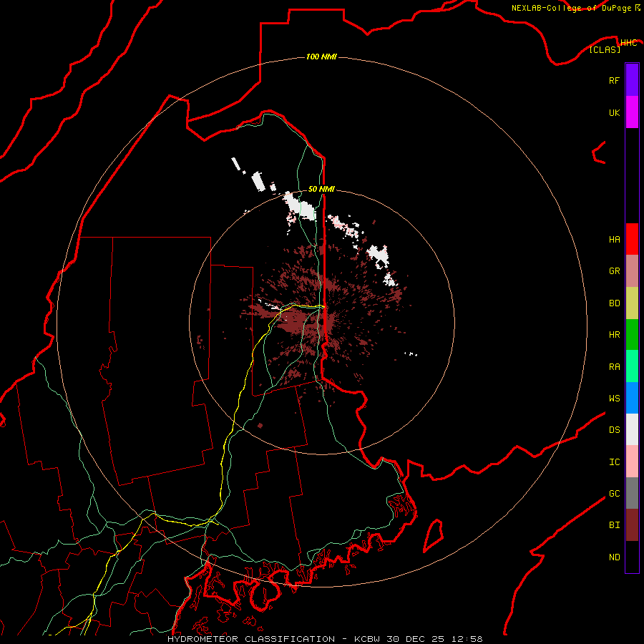
Task: Click the HA legend label
Action: pyautogui.click(x=614, y=240)
